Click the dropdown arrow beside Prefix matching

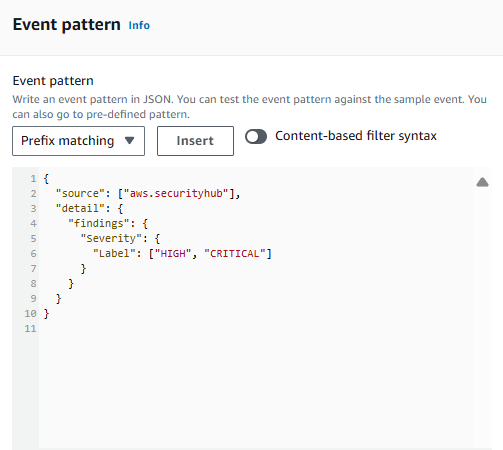(x=130, y=141)
